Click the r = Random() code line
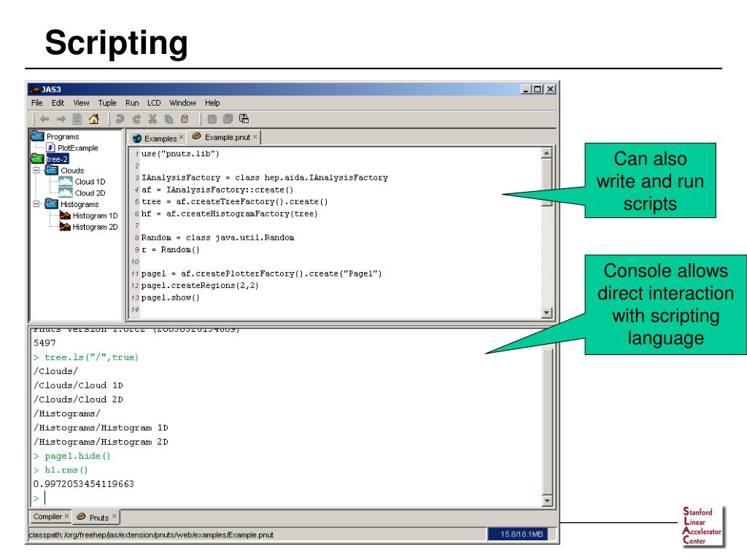The width and height of the screenshot is (747, 560). click(171, 249)
